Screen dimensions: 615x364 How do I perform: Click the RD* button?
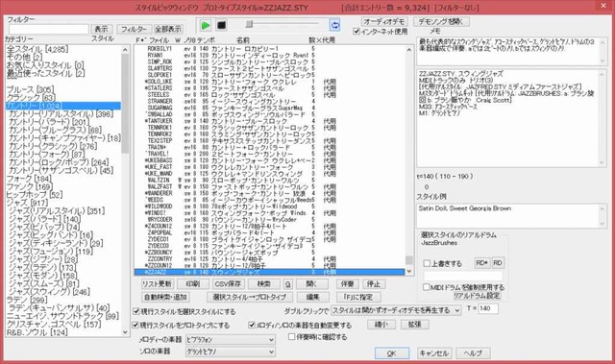pyautogui.click(x=481, y=263)
